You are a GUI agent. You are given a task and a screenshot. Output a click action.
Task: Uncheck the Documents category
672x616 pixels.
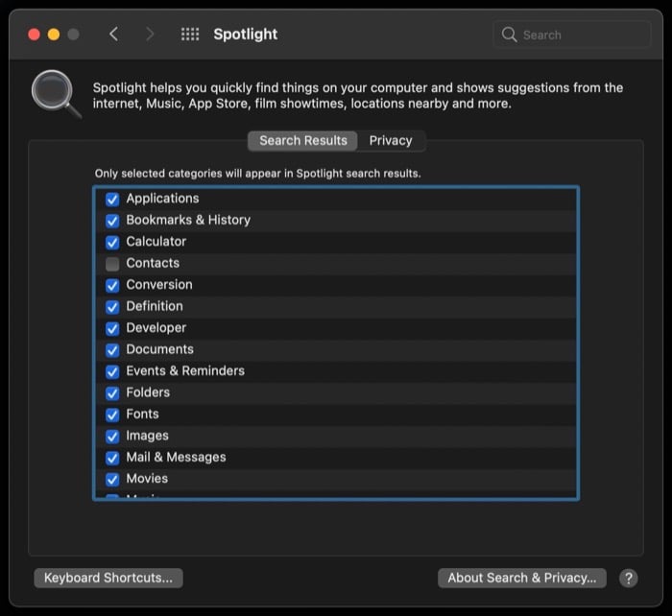pyautogui.click(x=112, y=350)
